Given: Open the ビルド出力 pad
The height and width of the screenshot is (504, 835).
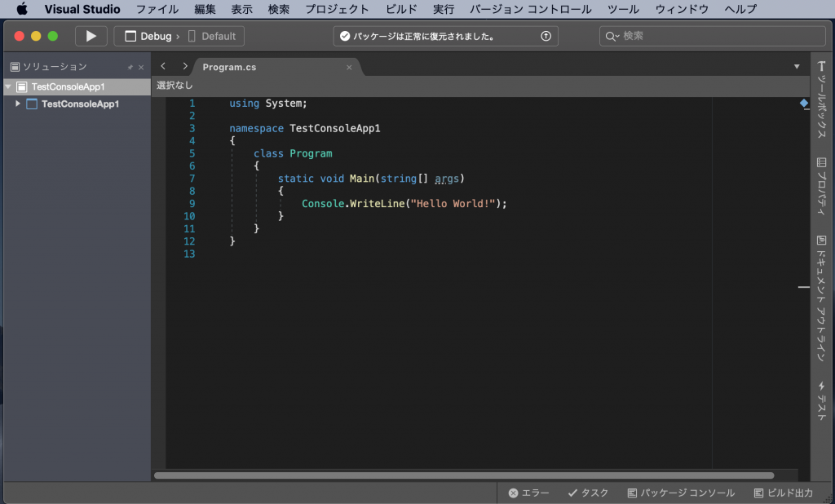Looking at the screenshot, I should click(784, 493).
